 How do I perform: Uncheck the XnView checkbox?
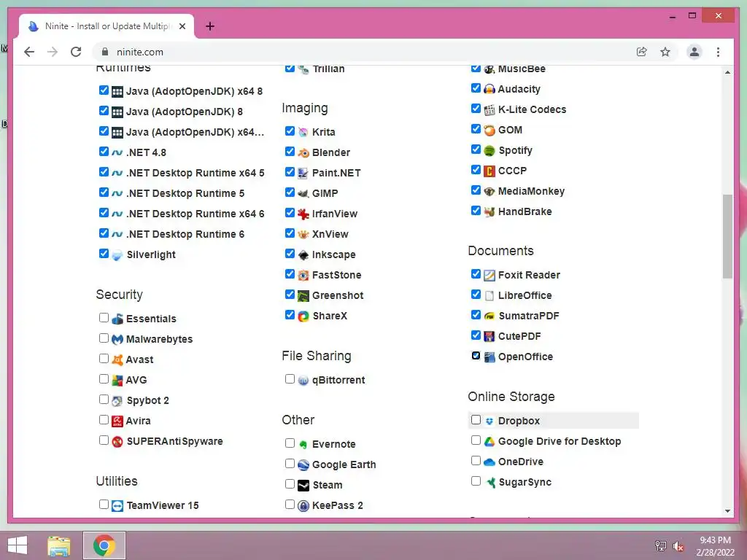[290, 233]
